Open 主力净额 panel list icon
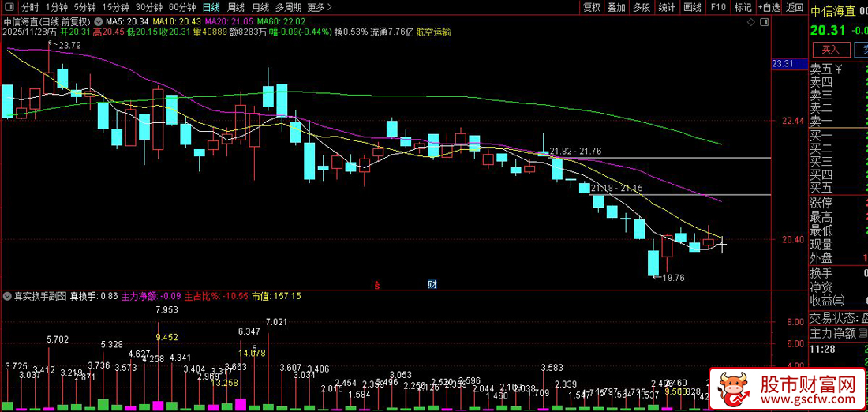Screen dimensions: 868x412 click(x=862, y=333)
